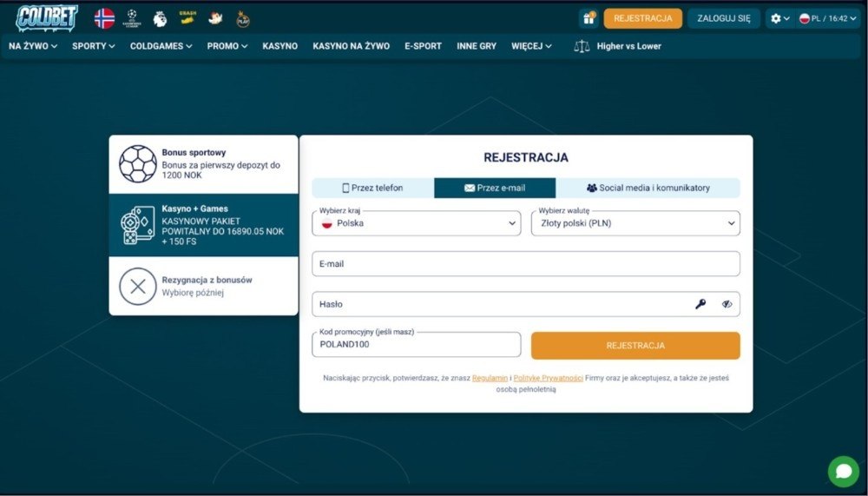Open the chicken game icon
The height and width of the screenshot is (496, 868).
[x=215, y=18]
